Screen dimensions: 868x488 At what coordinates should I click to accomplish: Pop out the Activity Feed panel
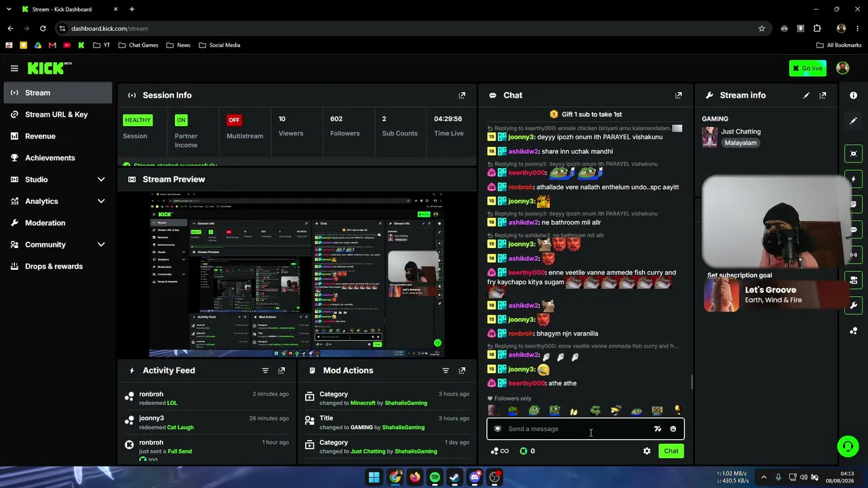(281, 371)
